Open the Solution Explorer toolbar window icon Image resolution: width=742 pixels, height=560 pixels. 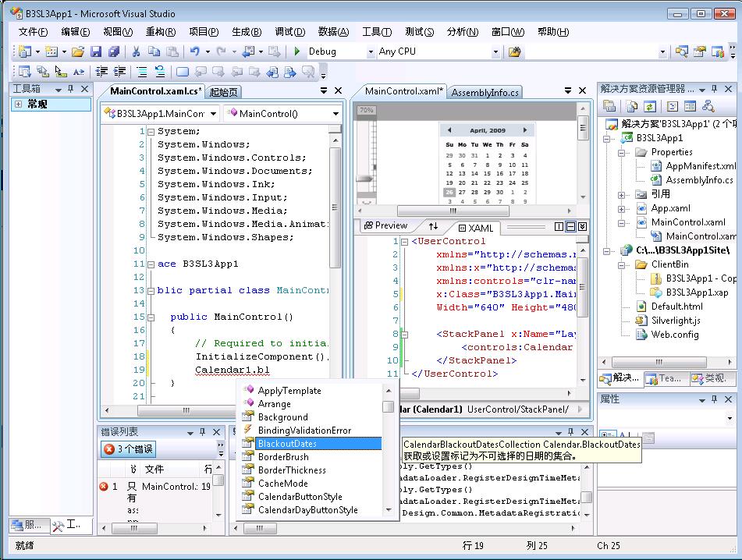tap(681, 51)
